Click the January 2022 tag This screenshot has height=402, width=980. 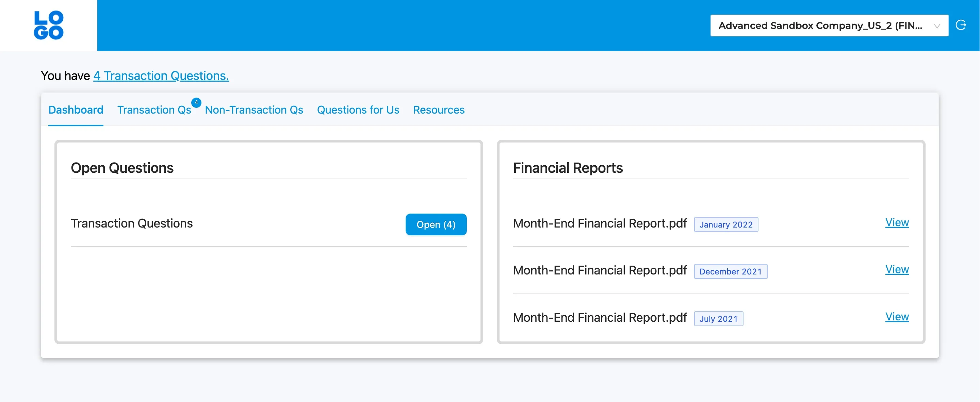click(726, 224)
